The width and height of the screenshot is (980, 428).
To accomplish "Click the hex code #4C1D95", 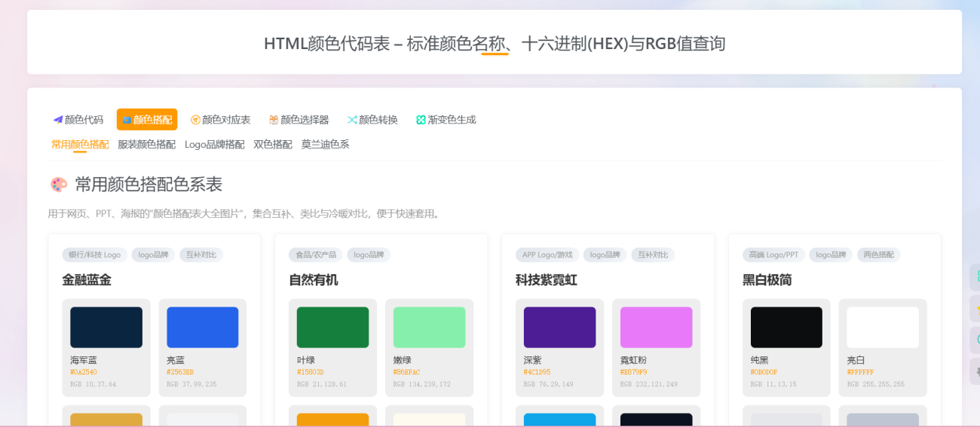I will 537,372.
